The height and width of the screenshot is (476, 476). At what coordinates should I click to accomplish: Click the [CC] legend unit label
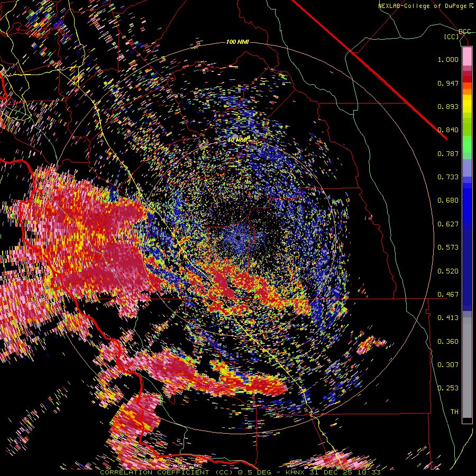pyautogui.click(x=452, y=36)
